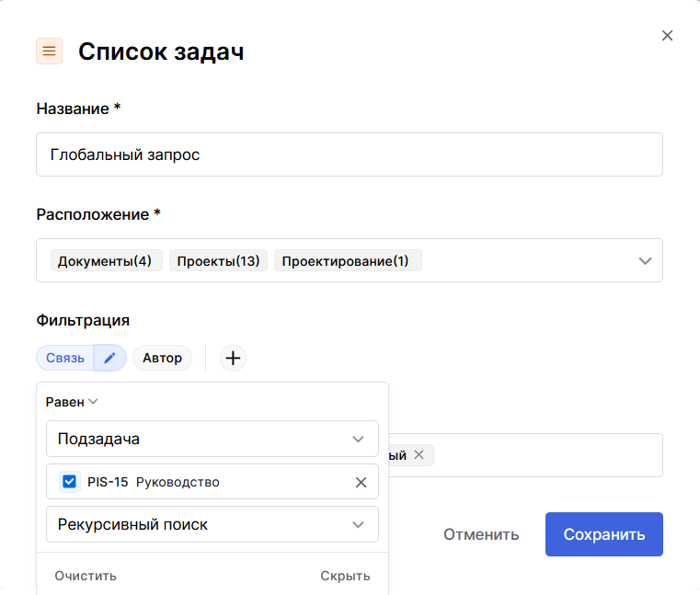The height and width of the screenshot is (595, 700).
Task: Click Очистить to clear the filter
Action: 86,576
